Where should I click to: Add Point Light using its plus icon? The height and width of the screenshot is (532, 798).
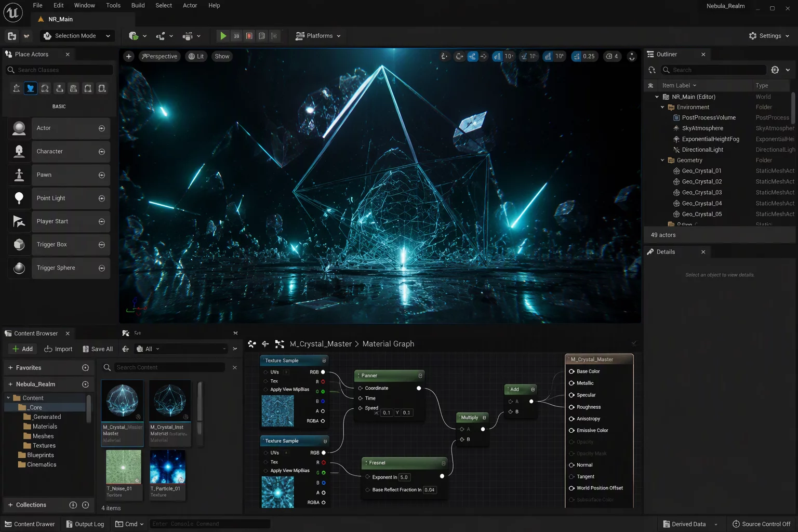click(102, 198)
